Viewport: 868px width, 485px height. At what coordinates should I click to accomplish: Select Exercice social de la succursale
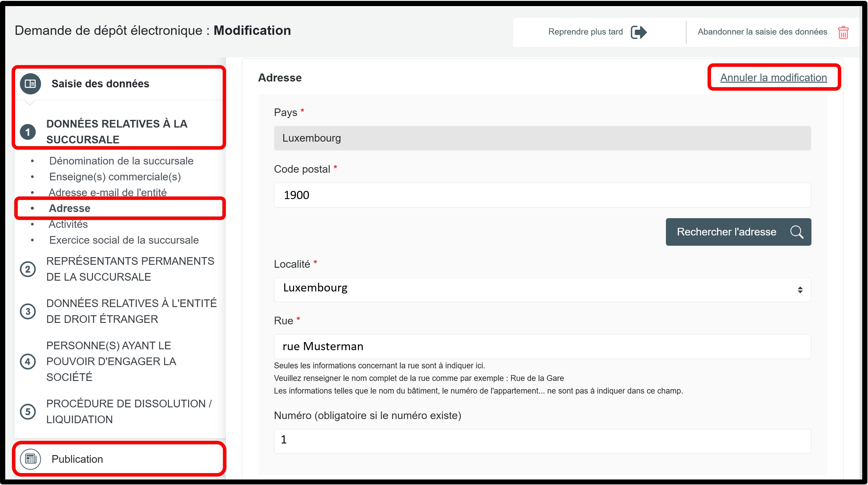point(124,240)
